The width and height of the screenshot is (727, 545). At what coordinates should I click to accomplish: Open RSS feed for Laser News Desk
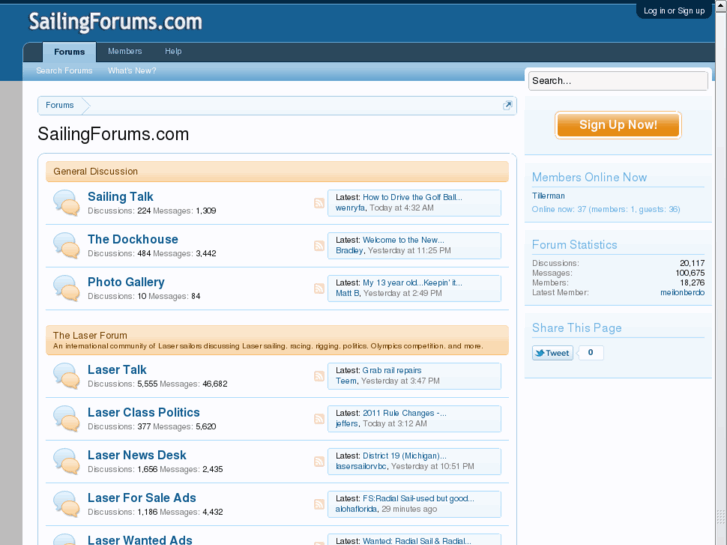(x=319, y=461)
